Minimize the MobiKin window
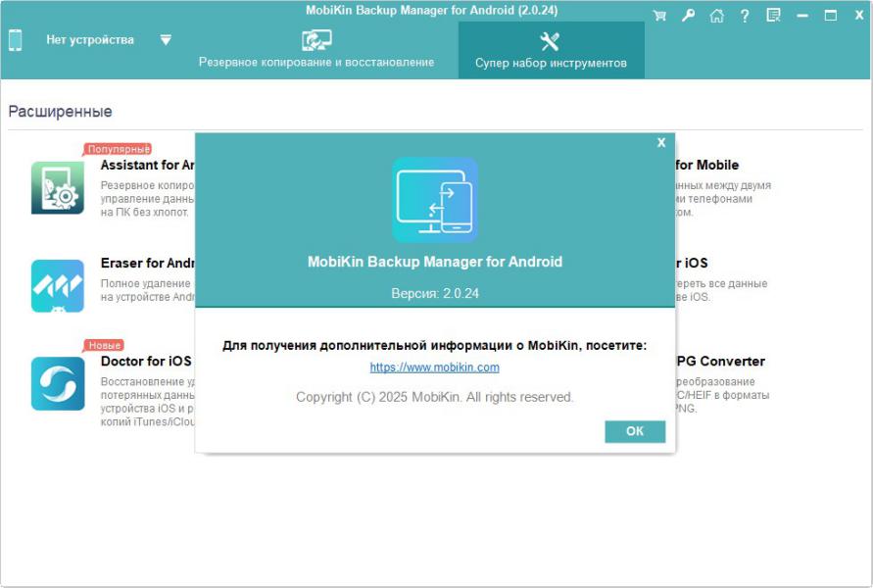Image resolution: width=873 pixels, height=588 pixels. click(x=802, y=16)
